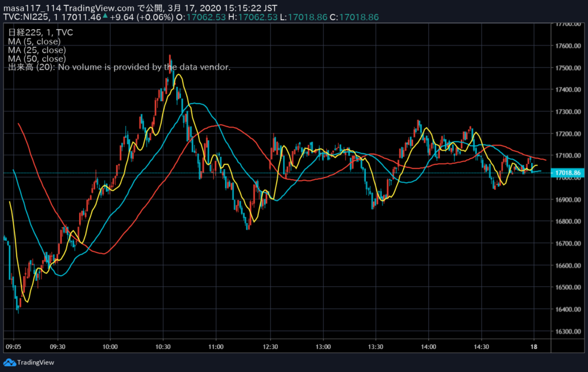Click the 16300.00 price axis label
The width and height of the screenshot is (588, 372).
tap(568, 331)
